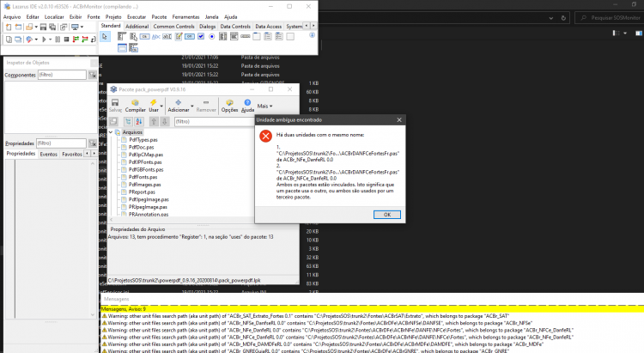Screen dimensions: 644x353
Task: Open the Arquivo menu
Action: (12, 17)
